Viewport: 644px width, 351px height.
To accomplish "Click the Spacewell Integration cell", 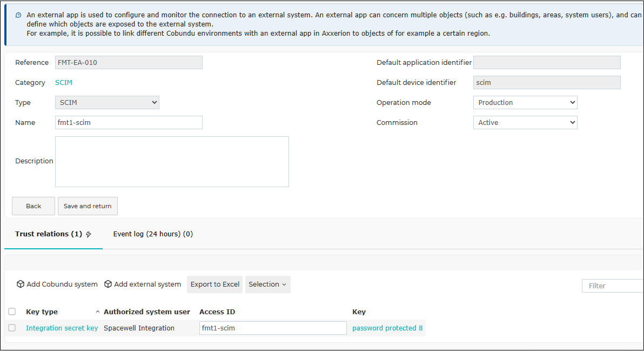I will click(x=139, y=328).
